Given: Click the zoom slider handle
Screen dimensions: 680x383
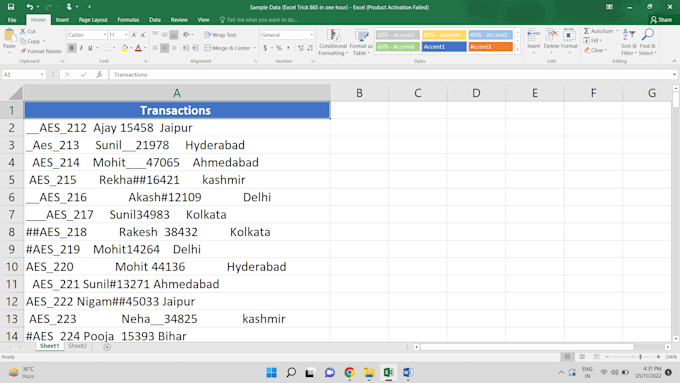Looking at the screenshot, I should click(x=640, y=357).
